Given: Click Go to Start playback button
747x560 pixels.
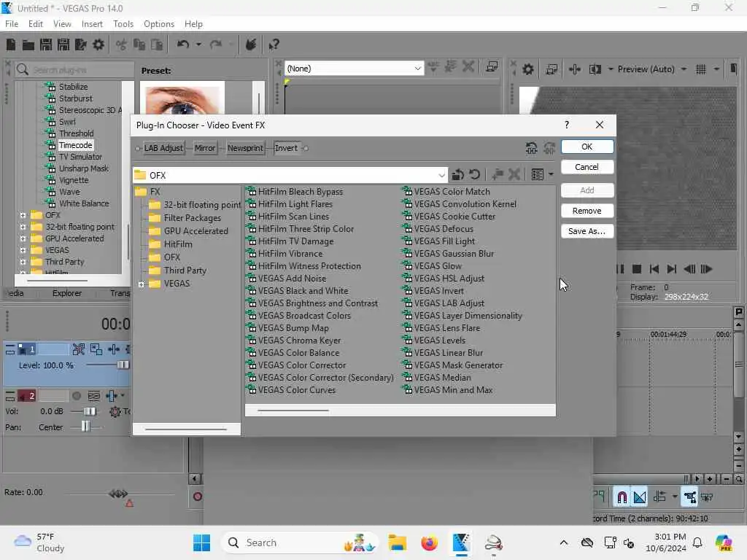Looking at the screenshot, I should [x=654, y=269].
